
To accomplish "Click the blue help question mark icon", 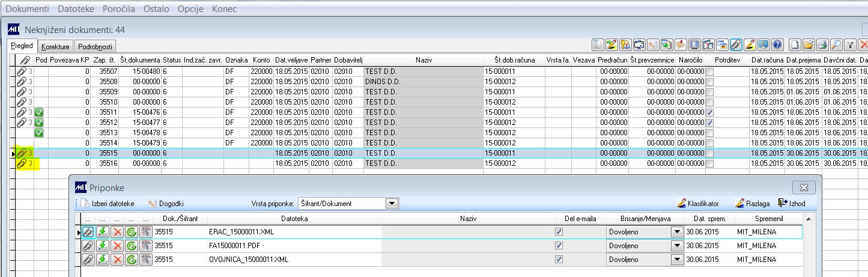I will [x=777, y=44].
